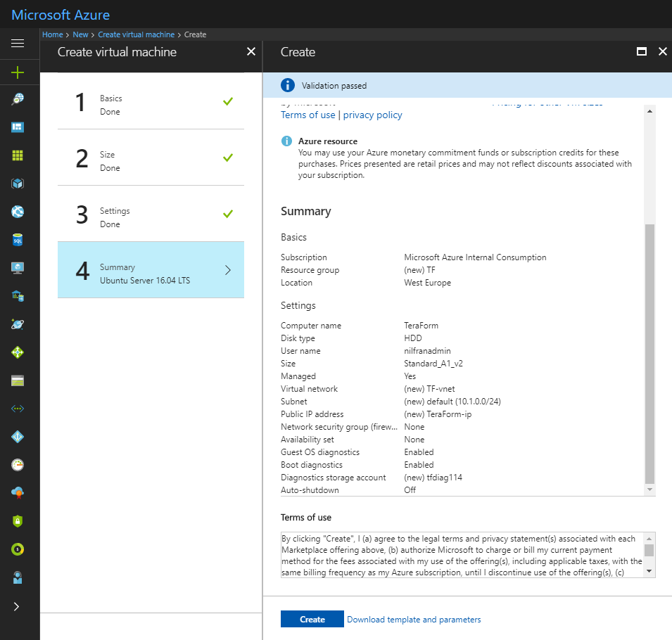672x640 pixels.
Task: Open the privacy policy link
Action: 372,115
